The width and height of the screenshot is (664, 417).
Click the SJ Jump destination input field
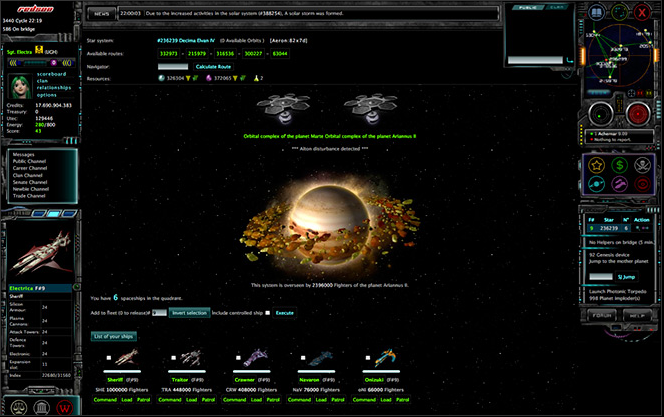pos(601,277)
